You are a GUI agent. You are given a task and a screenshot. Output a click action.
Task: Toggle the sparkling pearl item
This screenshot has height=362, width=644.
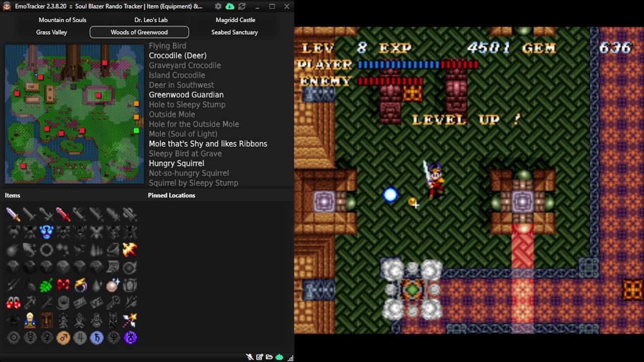coord(113,285)
